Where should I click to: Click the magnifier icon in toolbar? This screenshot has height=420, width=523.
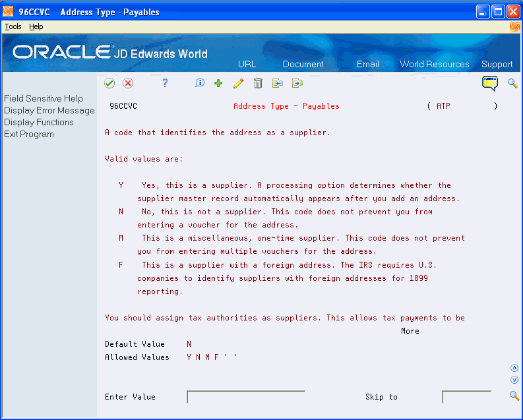[512, 83]
